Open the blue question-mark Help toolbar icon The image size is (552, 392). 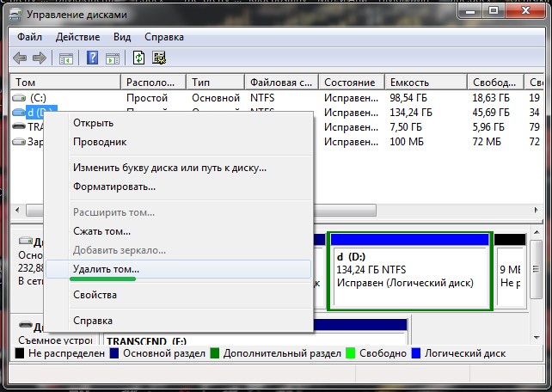(92, 58)
